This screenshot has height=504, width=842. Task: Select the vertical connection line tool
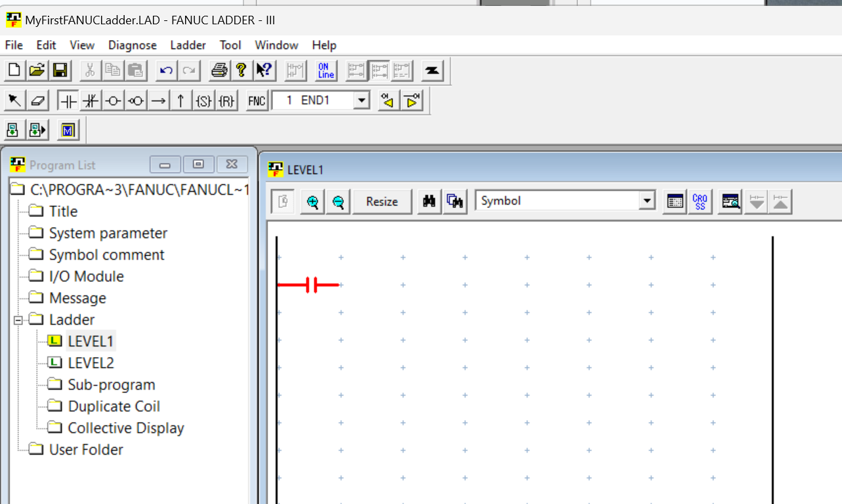[x=180, y=100]
